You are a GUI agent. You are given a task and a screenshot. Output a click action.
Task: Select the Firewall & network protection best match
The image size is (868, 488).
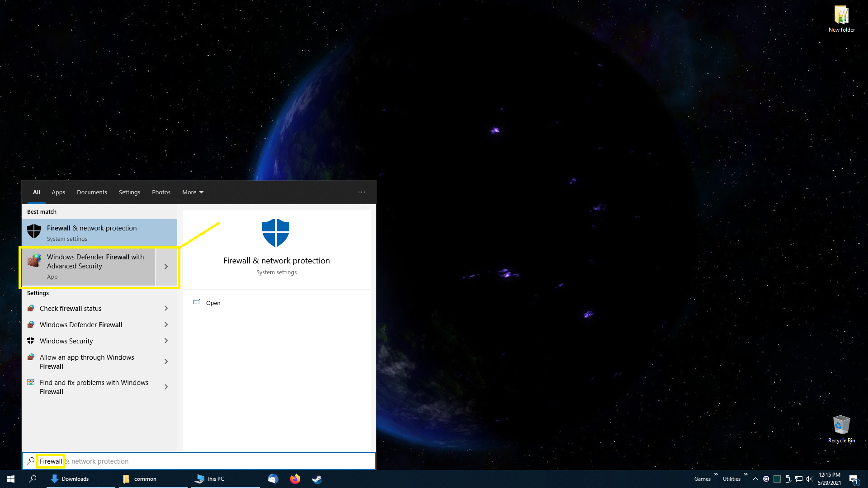99,233
